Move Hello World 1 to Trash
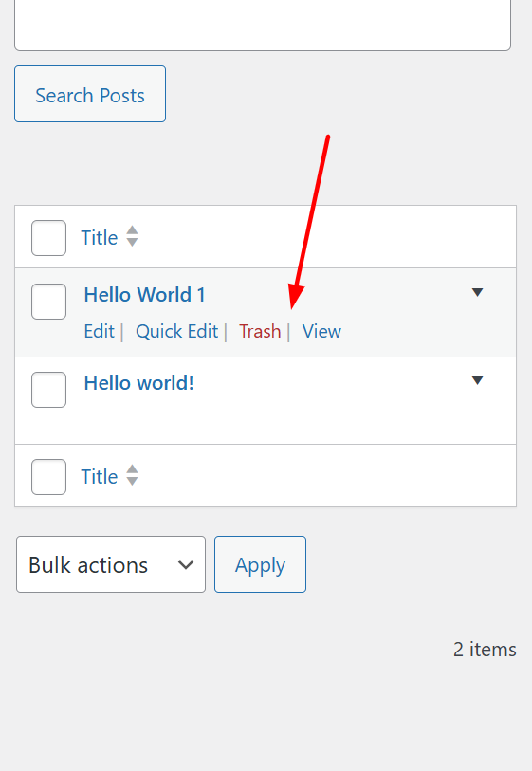 pyautogui.click(x=260, y=331)
